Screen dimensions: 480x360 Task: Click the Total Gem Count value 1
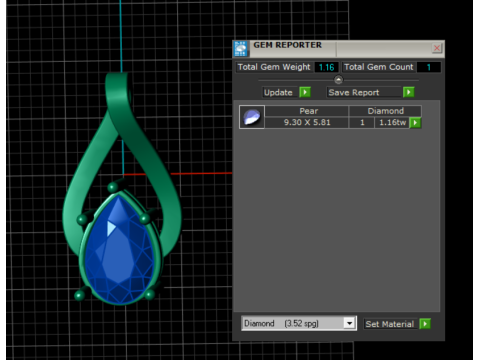coord(429,67)
